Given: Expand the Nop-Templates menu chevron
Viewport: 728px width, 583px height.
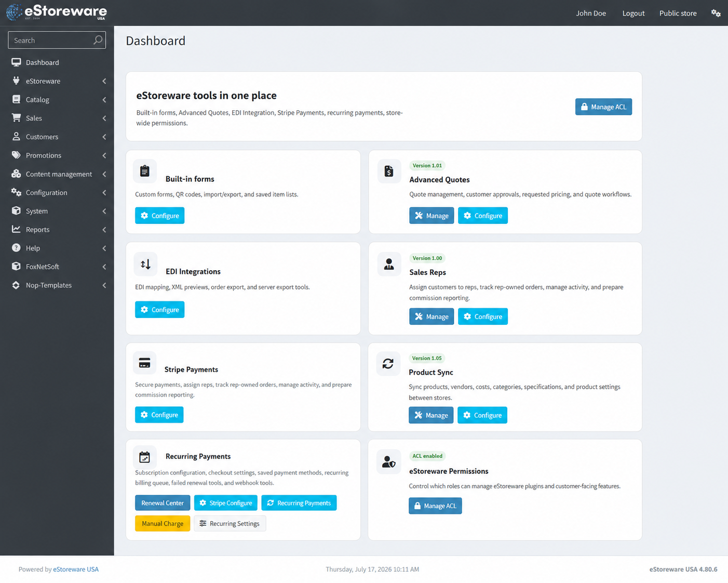Looking at the screenshot, I should pyautogui.click(x=104, y=285).
